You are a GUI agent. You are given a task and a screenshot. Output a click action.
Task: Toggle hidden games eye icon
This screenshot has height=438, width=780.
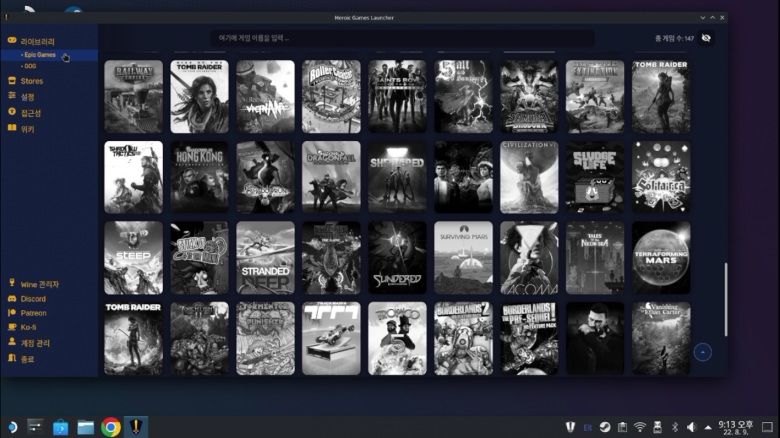coord(706,38)
